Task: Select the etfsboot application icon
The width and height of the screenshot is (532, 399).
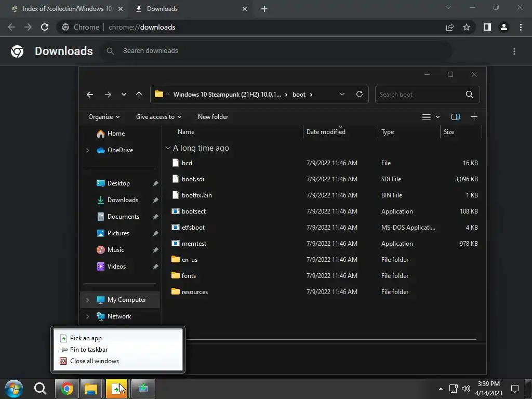Action: (x=176, y=228)
